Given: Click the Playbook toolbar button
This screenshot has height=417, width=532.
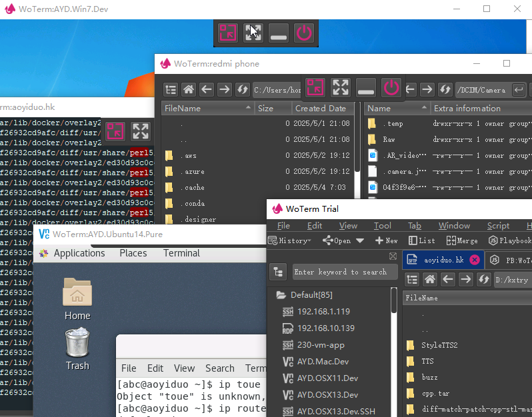Looking at the screenshot, I should coord(509,240).
